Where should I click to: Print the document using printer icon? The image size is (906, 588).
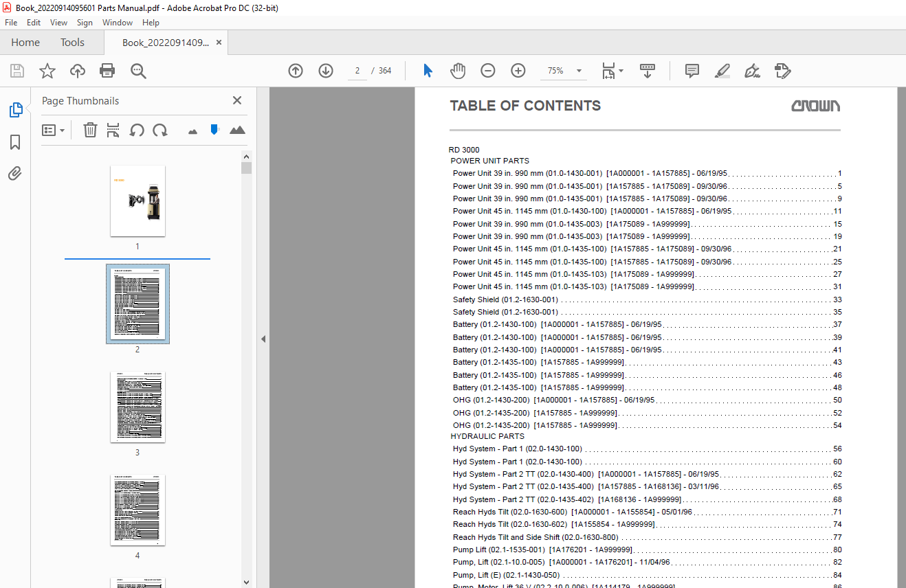point(107,71)
